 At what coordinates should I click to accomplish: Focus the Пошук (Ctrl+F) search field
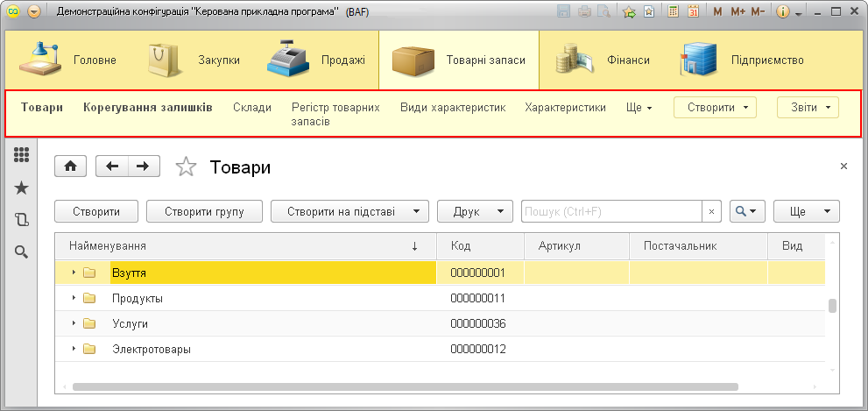(x=611, y=211)
